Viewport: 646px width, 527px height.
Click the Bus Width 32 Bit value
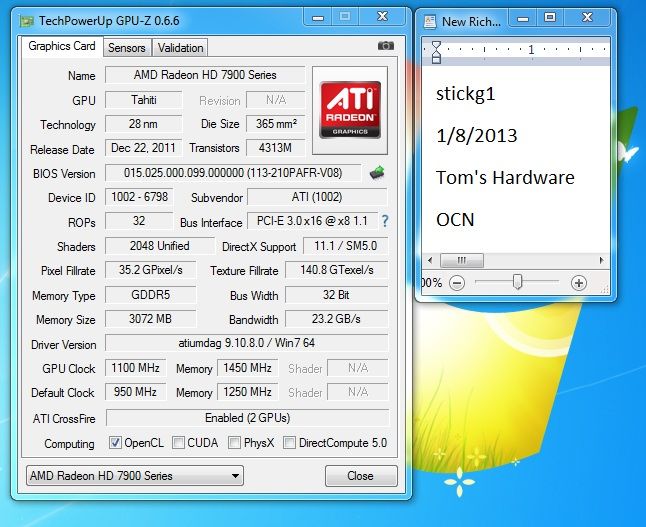[x=337, y=295]
